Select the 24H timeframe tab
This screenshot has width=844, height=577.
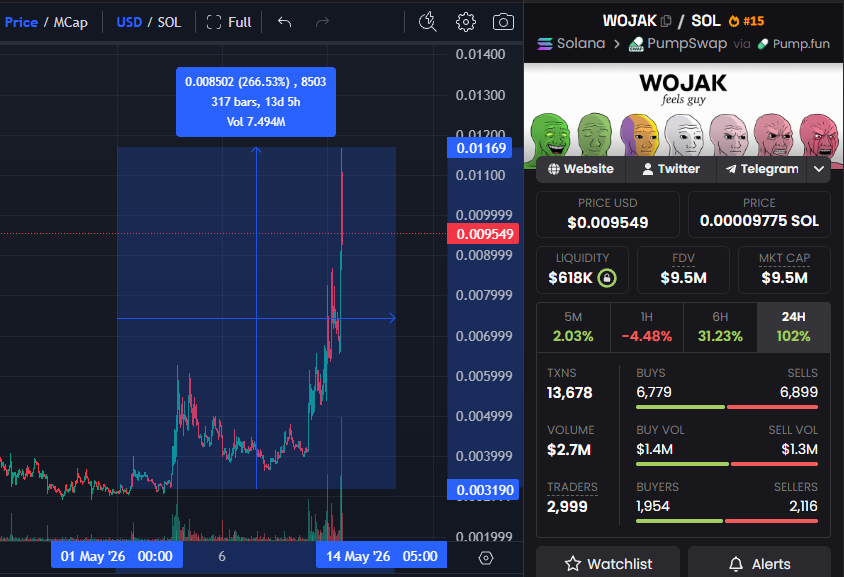(793, 327)
